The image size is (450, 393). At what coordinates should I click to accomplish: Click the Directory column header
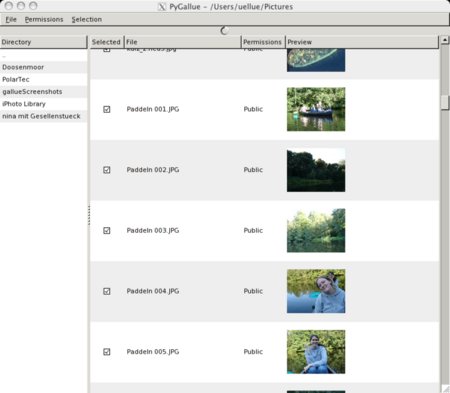point(43,42)
